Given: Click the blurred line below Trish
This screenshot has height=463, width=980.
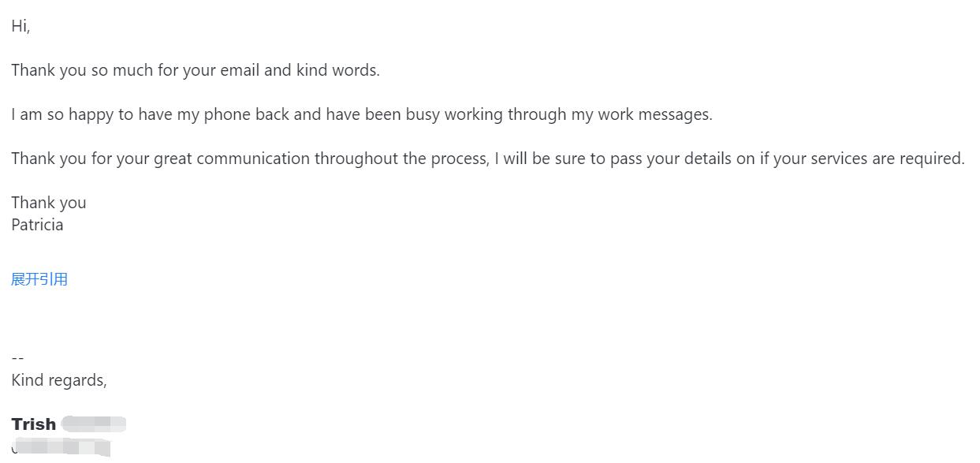Looking at the screenshot, I should tap(61, 448).
